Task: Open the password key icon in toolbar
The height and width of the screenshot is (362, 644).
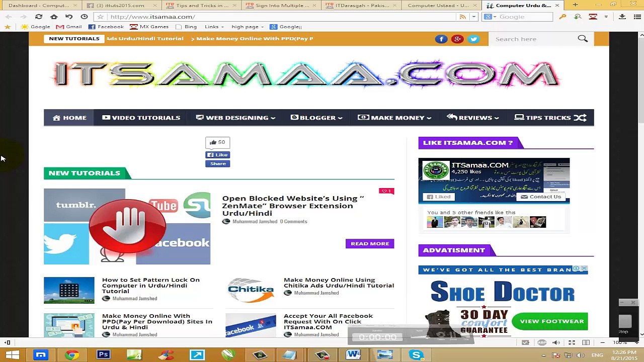Action: point(562,17)
